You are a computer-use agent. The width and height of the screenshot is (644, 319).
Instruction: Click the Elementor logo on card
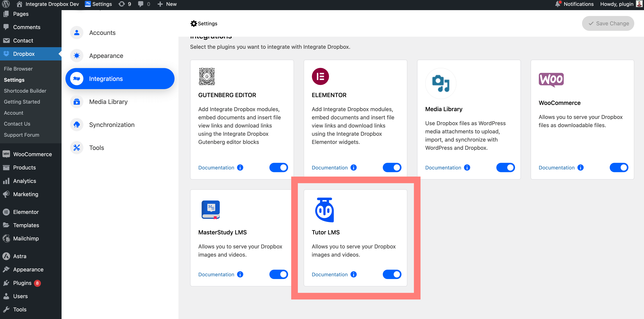pyautogui.click(x=320, y=76)
